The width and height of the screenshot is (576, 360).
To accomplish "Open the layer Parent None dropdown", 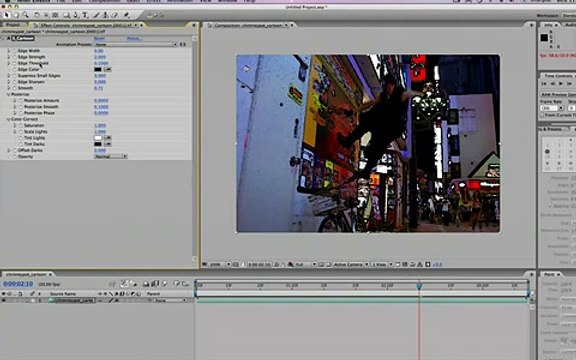I will click(170, 300).
